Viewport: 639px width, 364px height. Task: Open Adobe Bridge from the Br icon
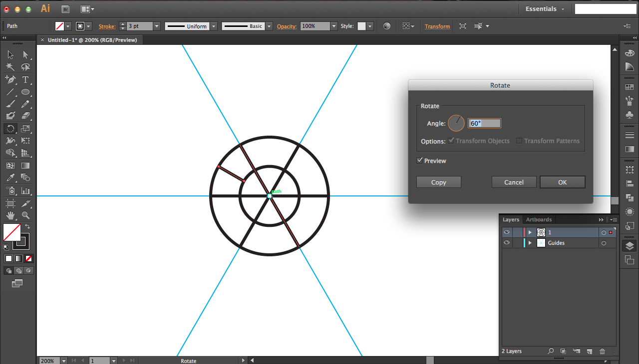click(x=65, y=9)
